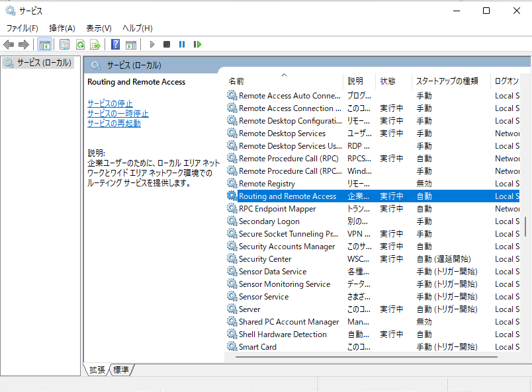532x392 pixels.
Task: Click the gear icon of Server service
Action: 232,309
